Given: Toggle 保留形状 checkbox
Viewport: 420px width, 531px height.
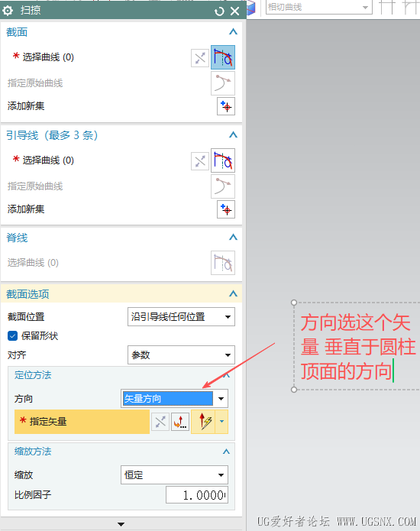Looking at the screenshot, I should tap(12, 336).
